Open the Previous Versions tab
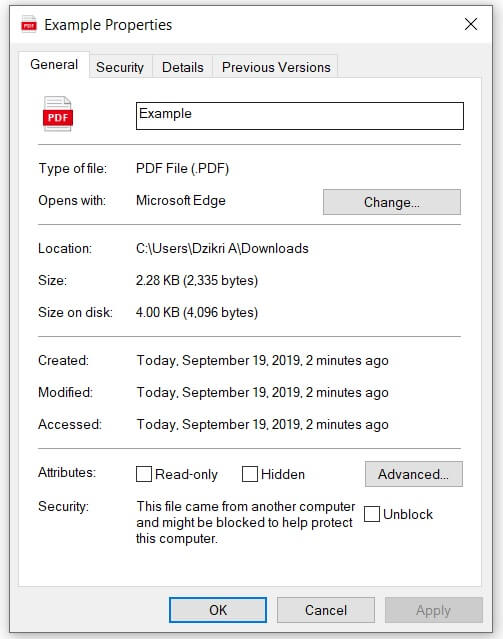 pyautogui.click(x=276, y=67)
